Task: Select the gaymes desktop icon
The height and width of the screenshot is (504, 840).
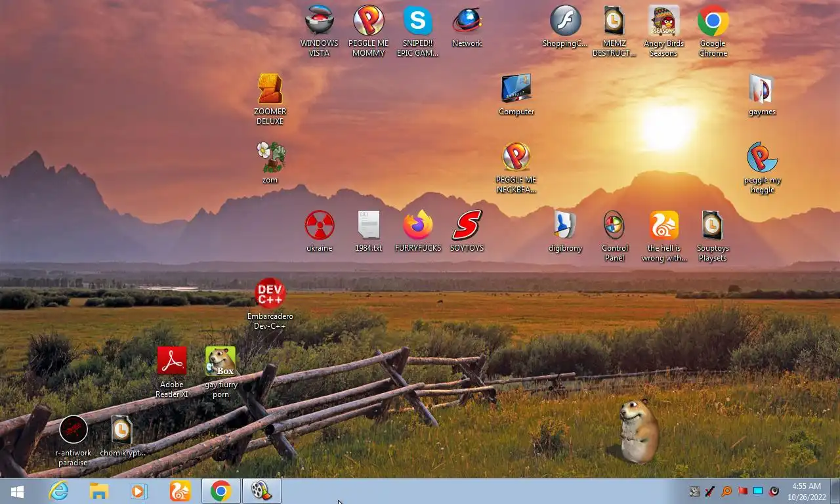Action: (x=762, y=94)
